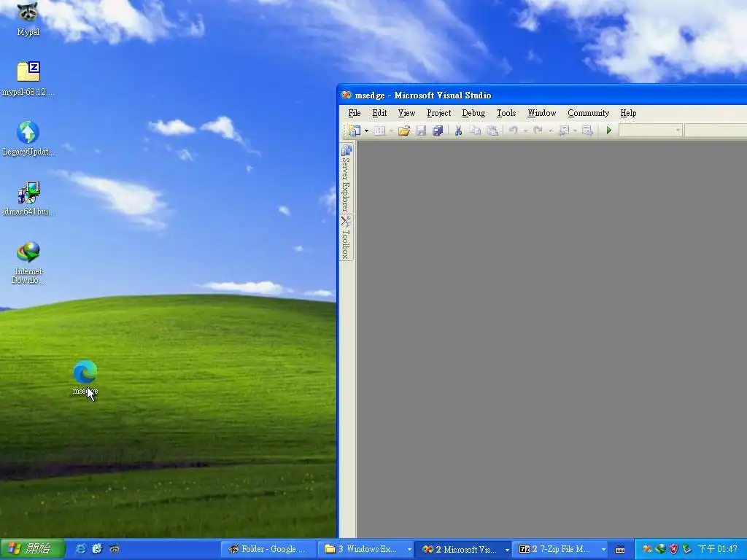Screen dimensions: 747x560
Task: Show the Server Explorer side tab
Action: tap(347, 178)
